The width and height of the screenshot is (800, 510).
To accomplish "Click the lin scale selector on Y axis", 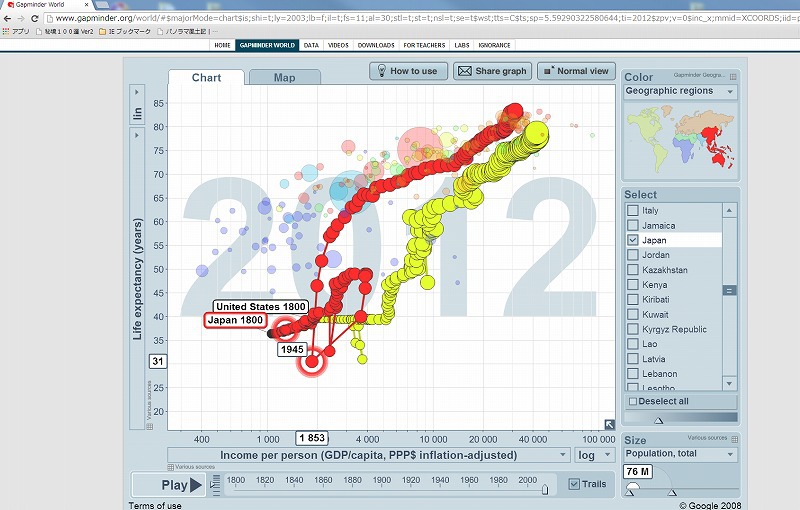I will tap(137, 113).
